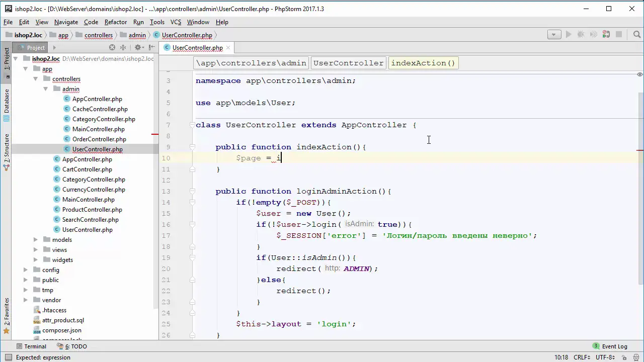Open the View menu
644x362 pixels.
[42, 22]
